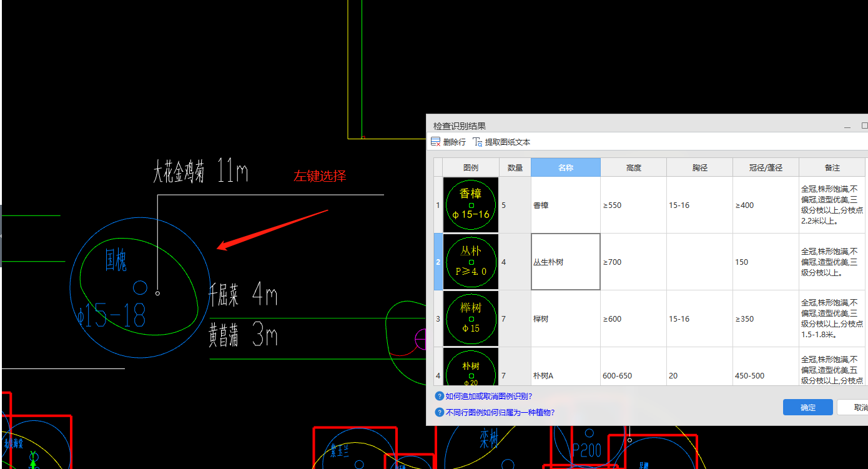This screenshot has width=868, height=469.
Task: Click the help icon beside 如何追加或取消图例识别
Action: coord(439,396)
